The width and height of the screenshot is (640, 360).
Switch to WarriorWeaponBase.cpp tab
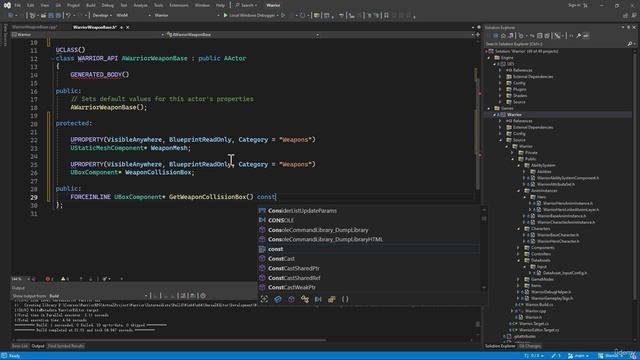(35, 27)
